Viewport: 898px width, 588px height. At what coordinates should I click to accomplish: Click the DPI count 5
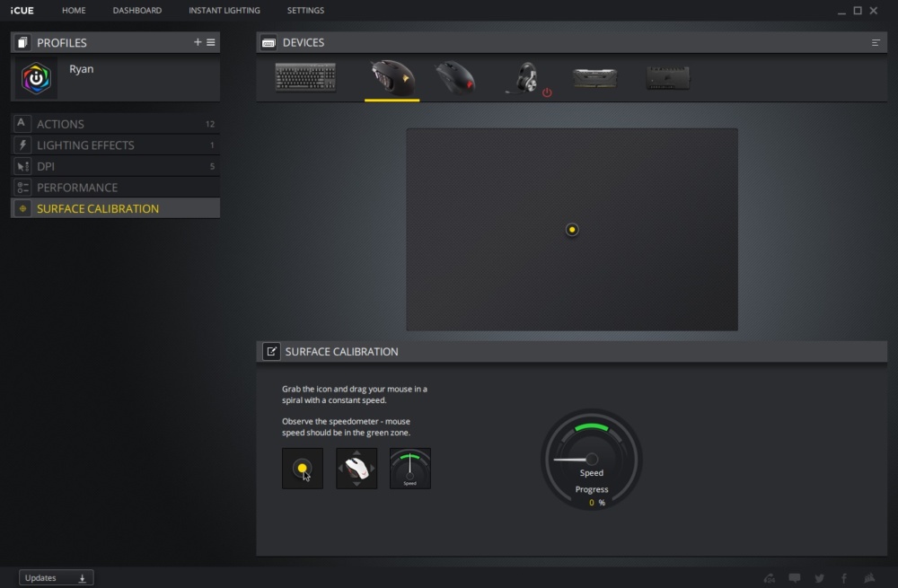tap(212, 166)
